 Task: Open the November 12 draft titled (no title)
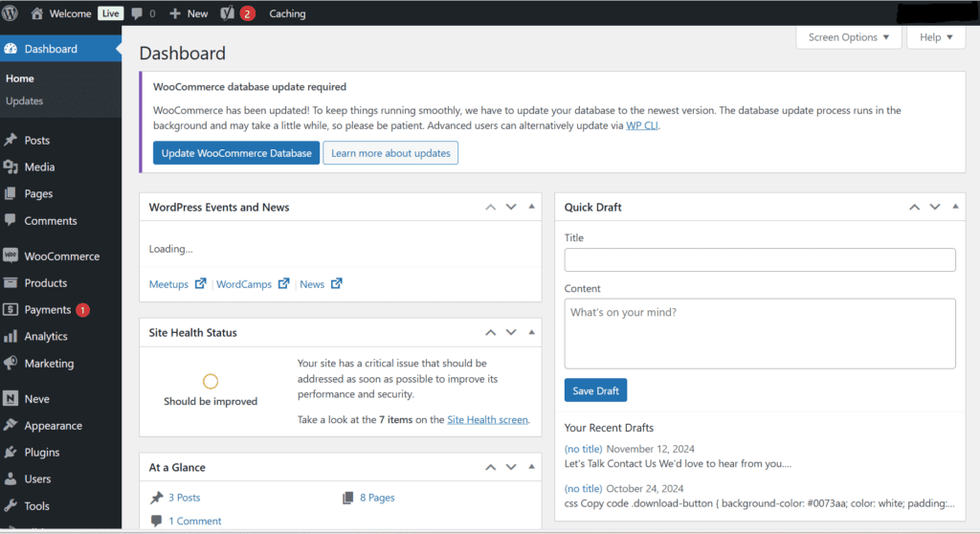[583, 449]
